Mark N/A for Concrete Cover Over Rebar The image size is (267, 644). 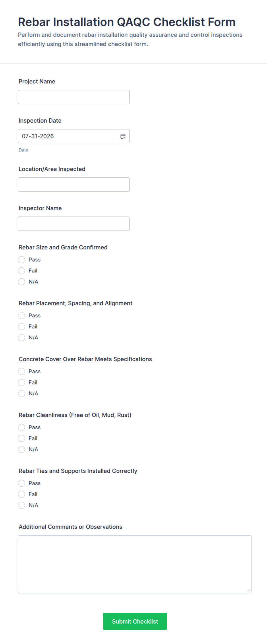pos(22,393)
